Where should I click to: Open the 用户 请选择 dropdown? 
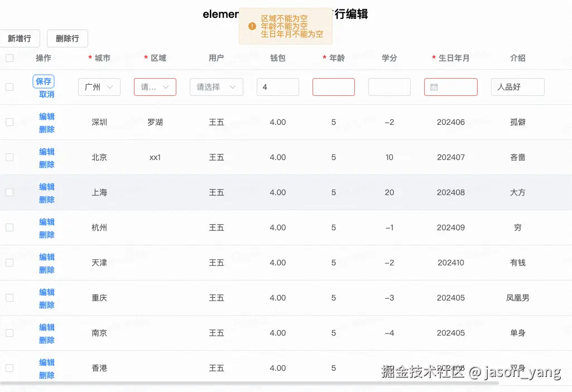(x=217, y=87)
